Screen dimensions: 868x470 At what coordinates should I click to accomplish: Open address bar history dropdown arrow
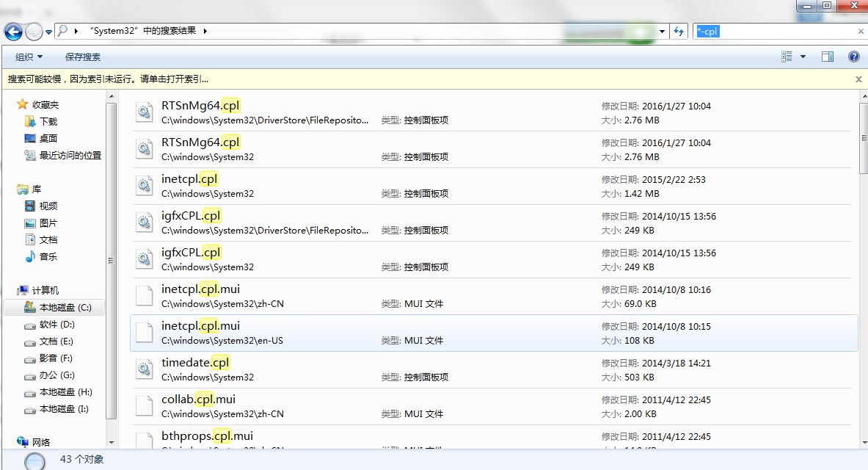pos(663,32)
